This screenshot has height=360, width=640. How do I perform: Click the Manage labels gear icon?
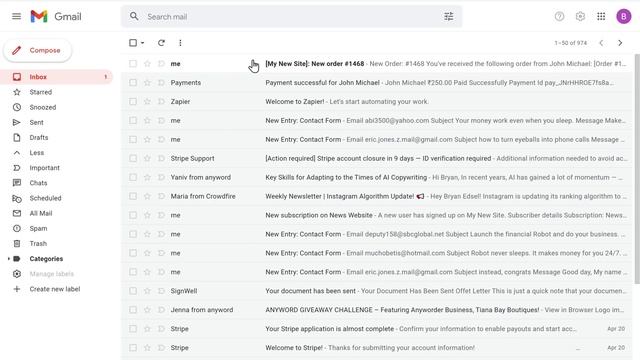tap(17, 274)
